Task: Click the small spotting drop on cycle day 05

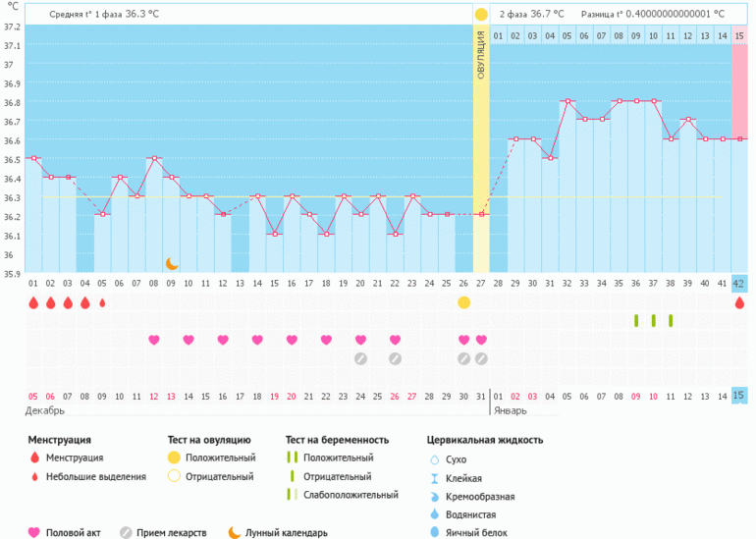Action: pos(102,303)
